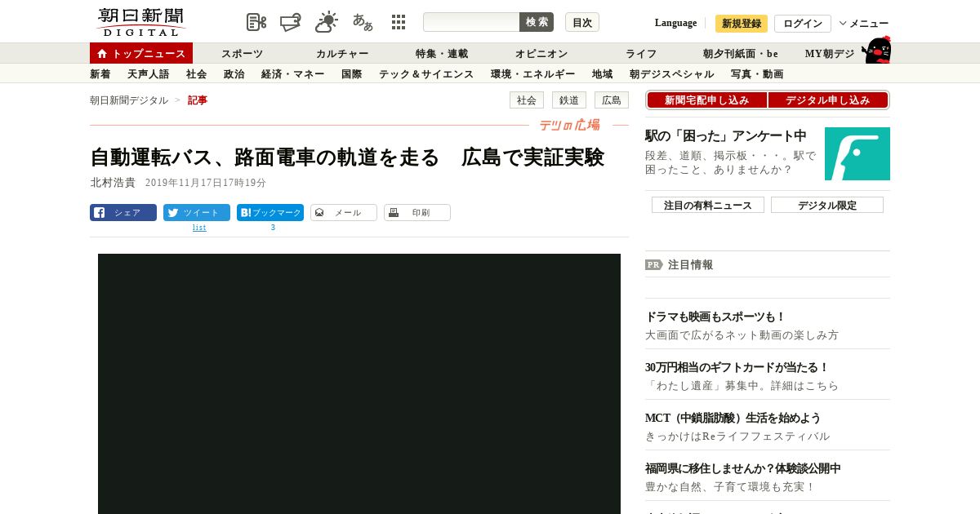Select the 朝夕刊紙面・be tab

741,53
